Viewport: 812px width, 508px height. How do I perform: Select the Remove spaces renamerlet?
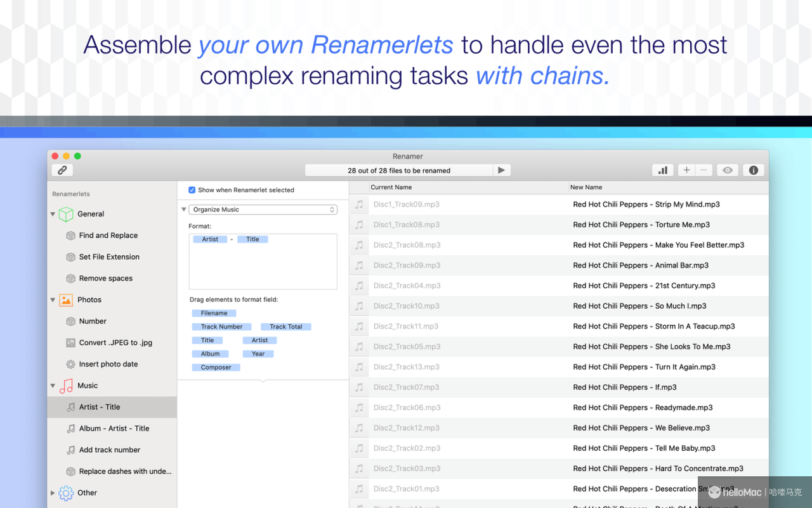[x=112, y=279]
